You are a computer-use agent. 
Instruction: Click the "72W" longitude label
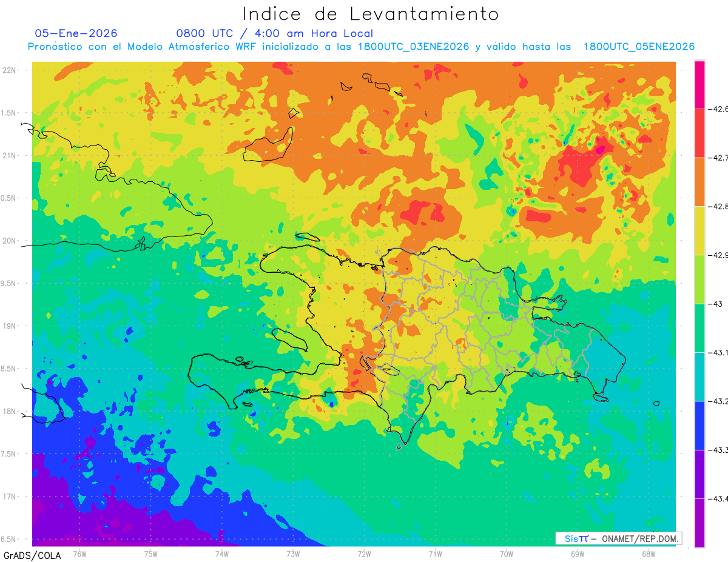tap(364, 554)
